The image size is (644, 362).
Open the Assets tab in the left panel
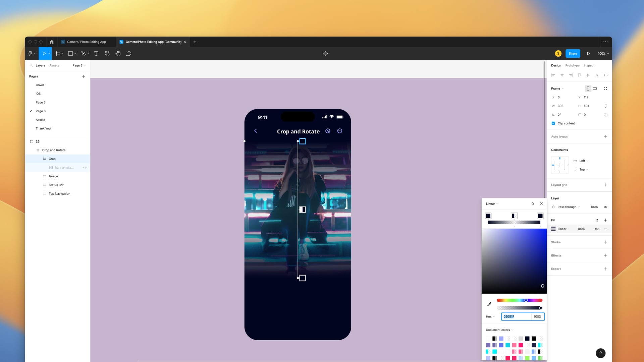(x=54, y=65)
